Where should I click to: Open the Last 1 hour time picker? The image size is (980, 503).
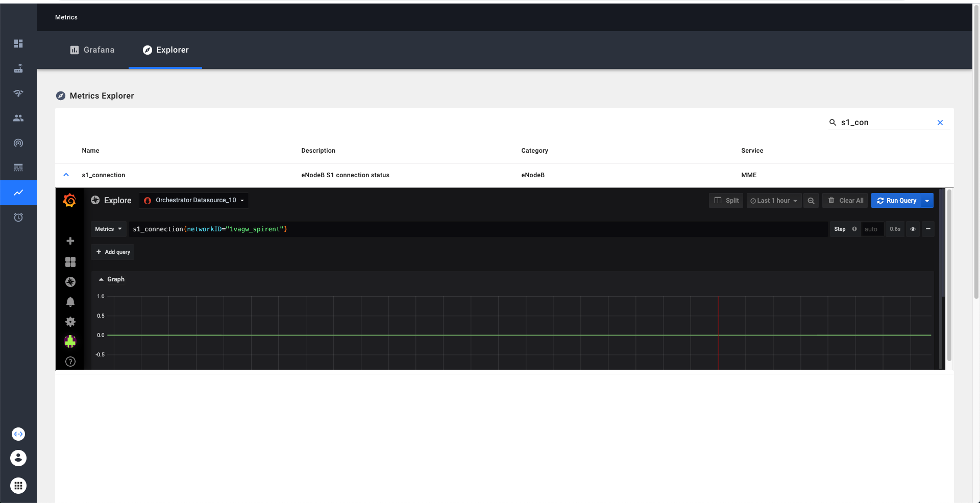pyautogui.click(x=774, y=201)
